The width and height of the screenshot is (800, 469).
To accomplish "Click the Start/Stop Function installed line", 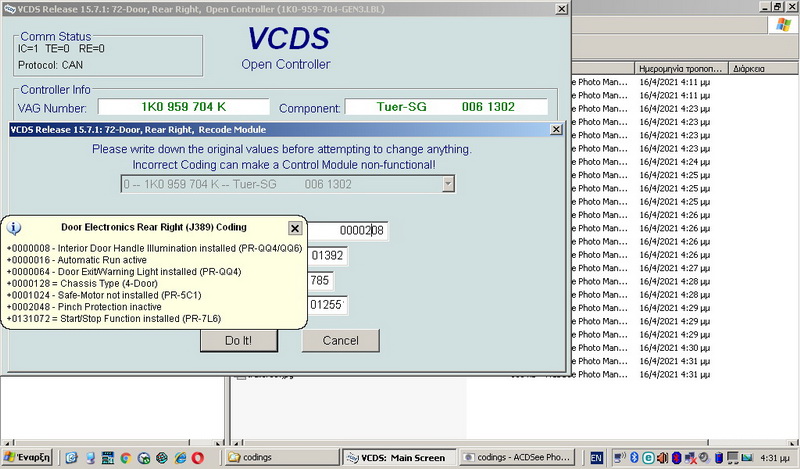I will pos(114,319).
